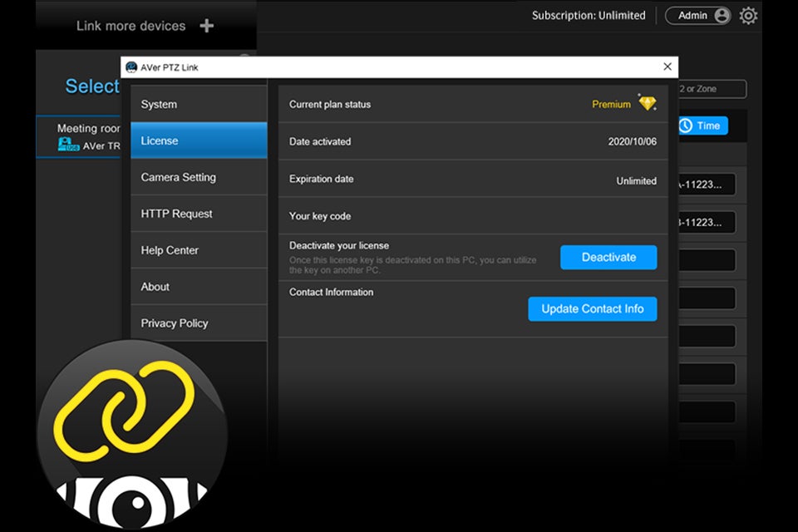Click the 'Select' heading in the main window
The width and height of the screenshot is (798, 532).
point(92,86)
